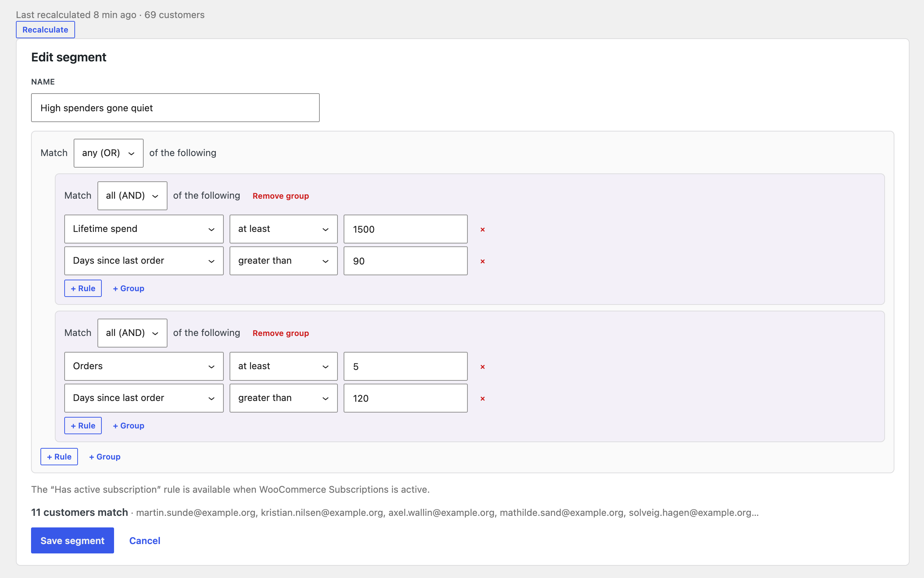The width and height of the screenshot is (924, 578).
Task: Delete the Days since last order 90 rule
Action: [x=483, y=261]
